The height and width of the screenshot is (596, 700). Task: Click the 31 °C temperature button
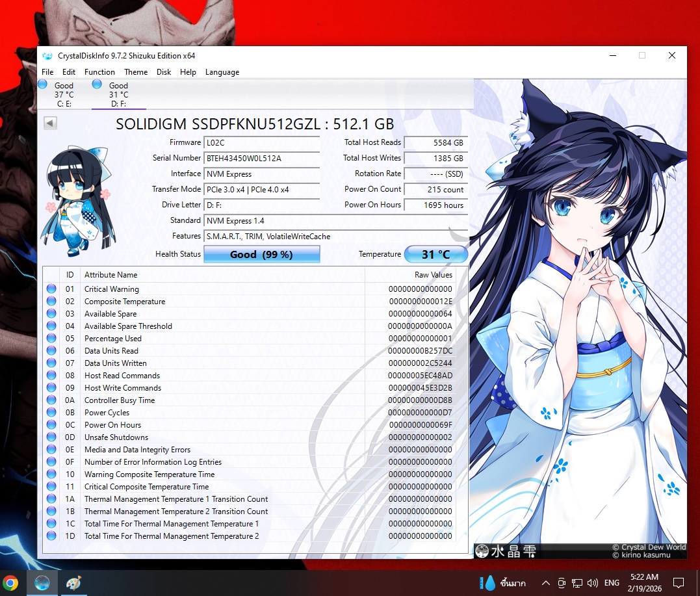435,255
